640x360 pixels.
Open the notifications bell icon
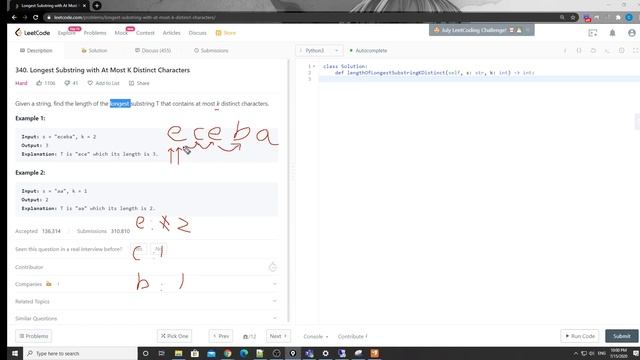(612, 33)
